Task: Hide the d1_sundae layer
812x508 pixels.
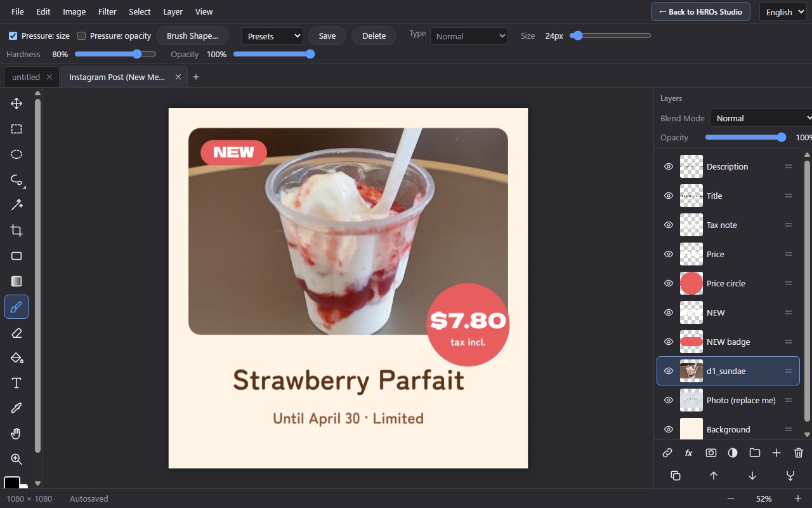Action: [x=668, y=371]
